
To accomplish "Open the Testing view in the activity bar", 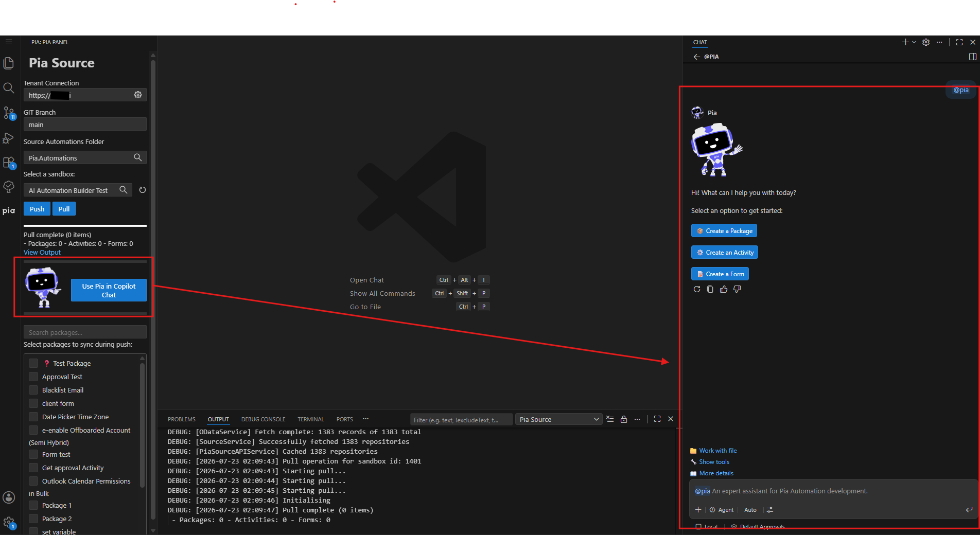I will [9, 186].
